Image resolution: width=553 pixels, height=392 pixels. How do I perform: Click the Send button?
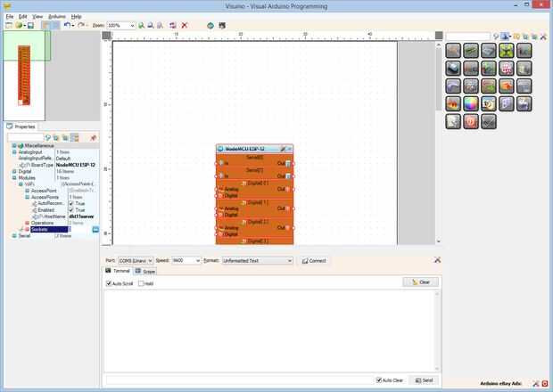(x=424, y=380)
